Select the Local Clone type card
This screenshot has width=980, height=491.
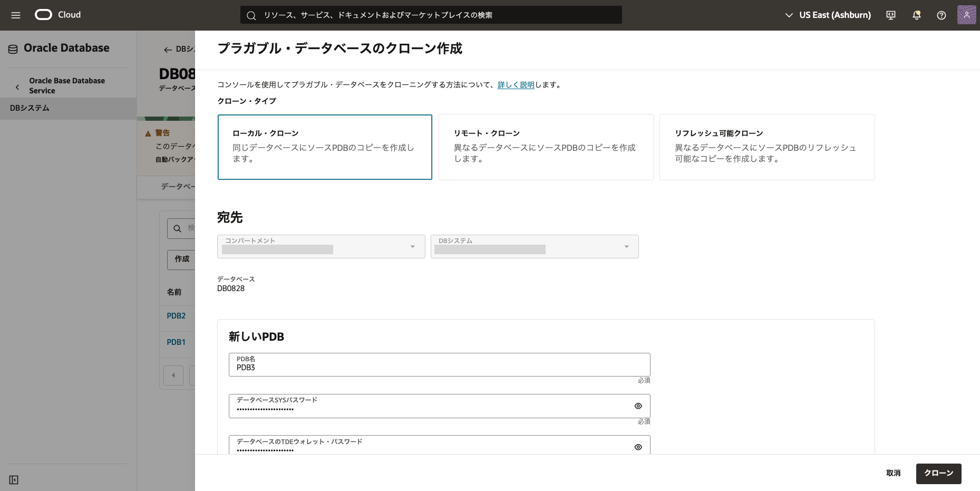pyautogui.click(x=325, y=147)
